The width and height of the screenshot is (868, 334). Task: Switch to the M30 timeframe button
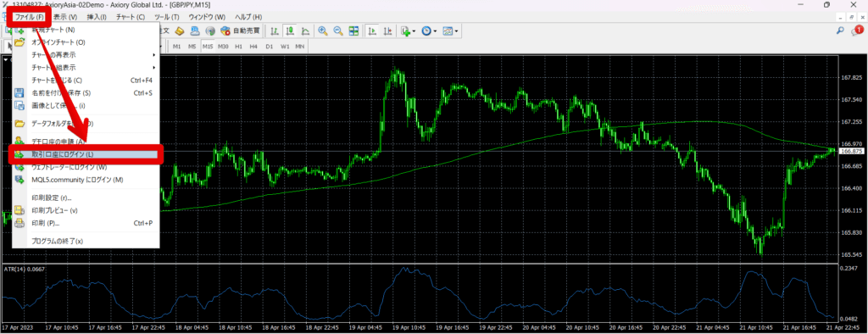pyautogui.click(x=223, y=46)
